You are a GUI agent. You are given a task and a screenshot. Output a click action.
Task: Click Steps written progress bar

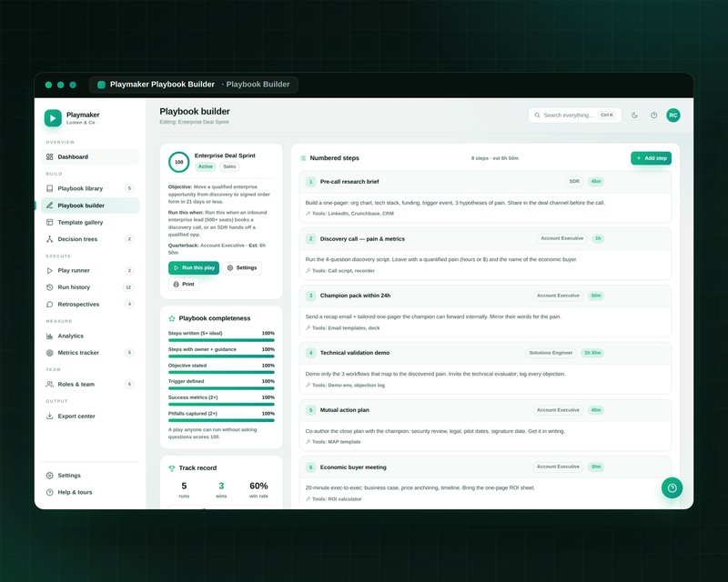(x=221, y=340)
